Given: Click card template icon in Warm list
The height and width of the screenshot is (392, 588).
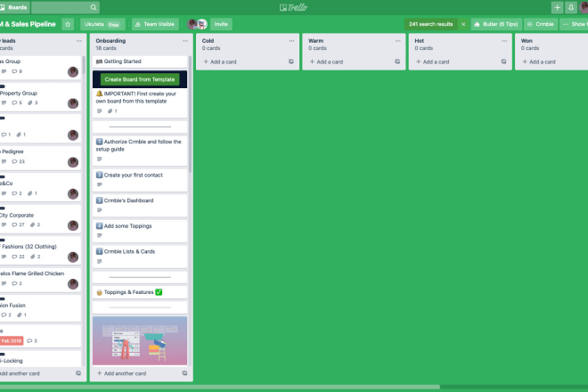Looking at the screenshot, I should [x=397, y=61].
